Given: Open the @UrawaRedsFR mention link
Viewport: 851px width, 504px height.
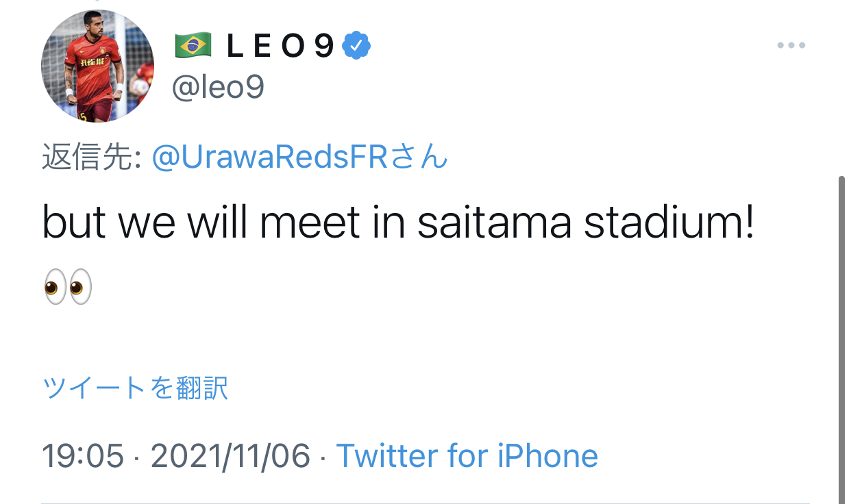Looking at the screenshot, I should 270,157.
